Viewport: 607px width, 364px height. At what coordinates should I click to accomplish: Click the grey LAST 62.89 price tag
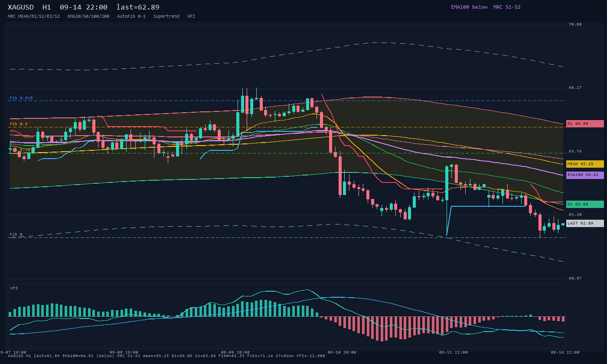[585, 223]
